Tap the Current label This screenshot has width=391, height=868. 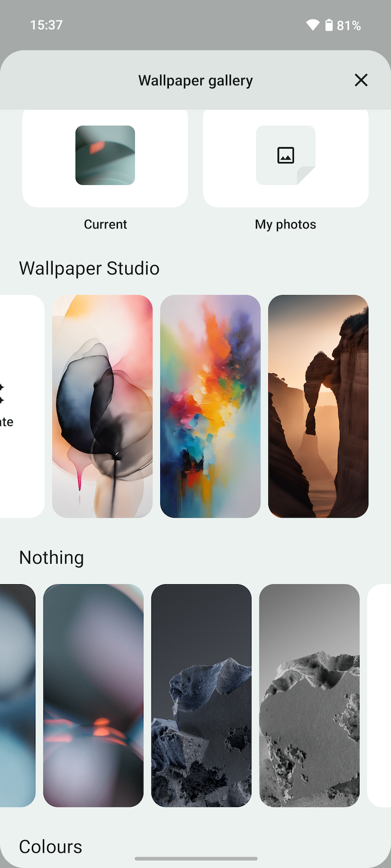click(105, 225)
